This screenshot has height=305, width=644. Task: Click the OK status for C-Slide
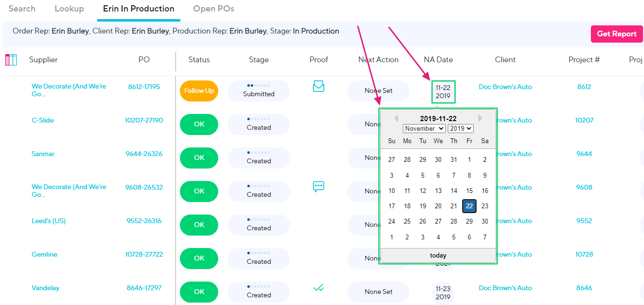click(199, 124)
